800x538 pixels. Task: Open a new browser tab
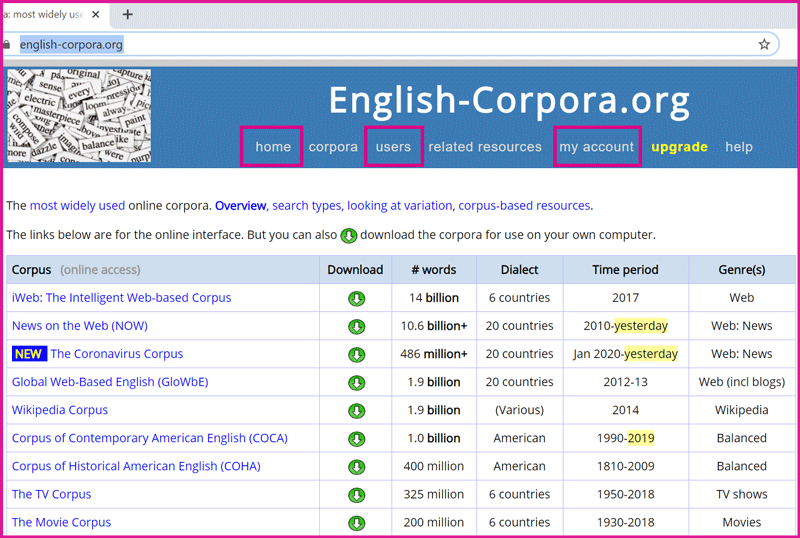tap(127, 14)
